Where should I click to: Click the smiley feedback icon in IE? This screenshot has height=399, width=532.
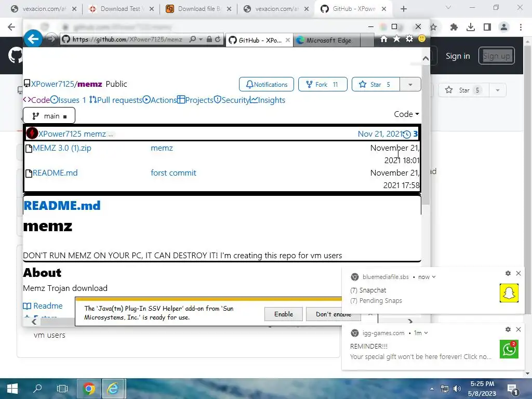tap(422, 38)
